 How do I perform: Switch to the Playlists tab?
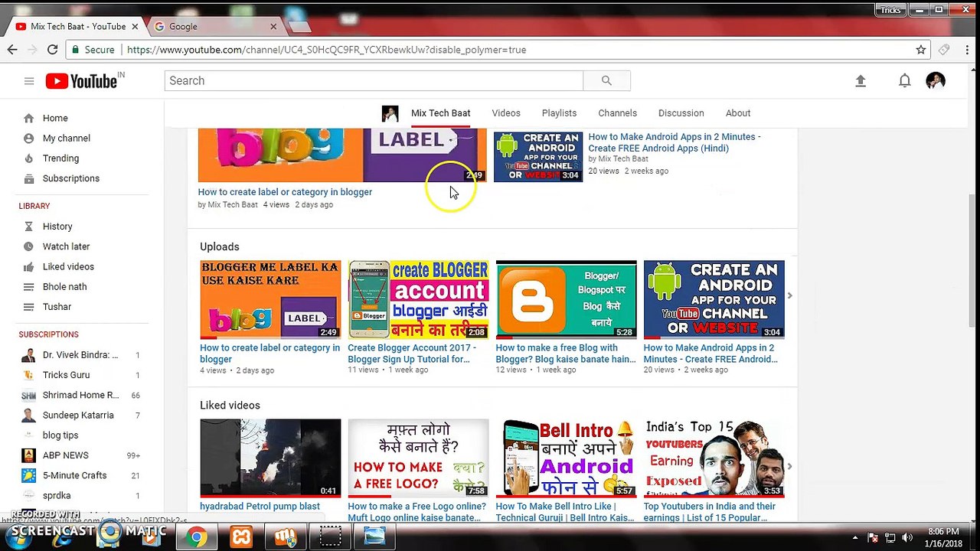click(559, 113)
